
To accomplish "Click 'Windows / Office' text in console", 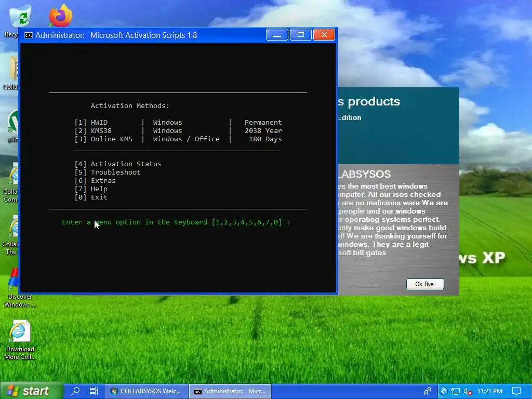I will pos(187,139).
